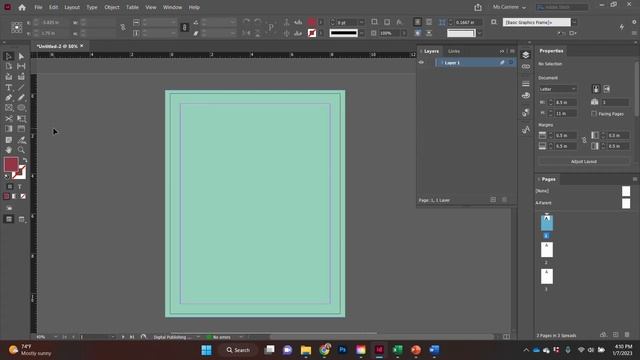
Task: Select page 2 thumbnail in Pages panel
Action: point(547,250)
